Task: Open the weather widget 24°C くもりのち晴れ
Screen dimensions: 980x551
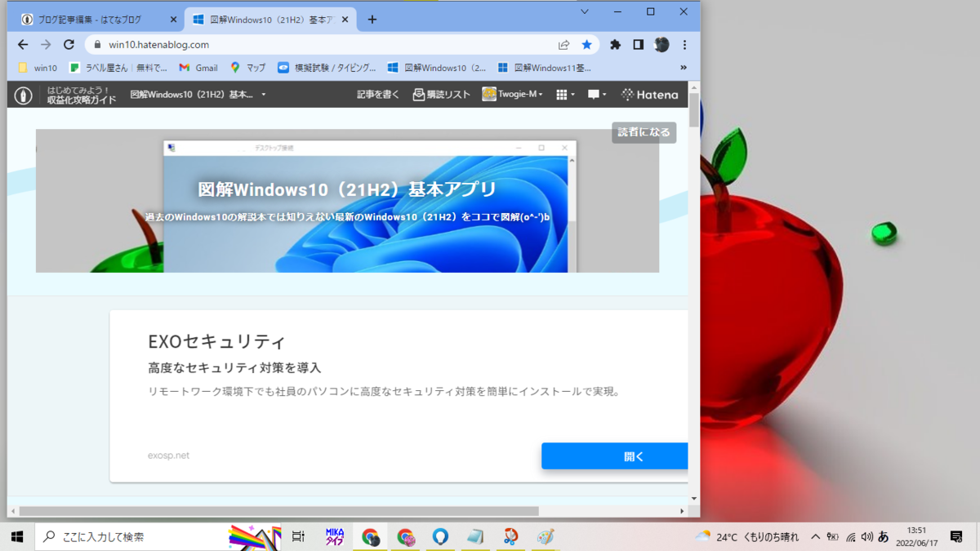Action: (746, 536)
